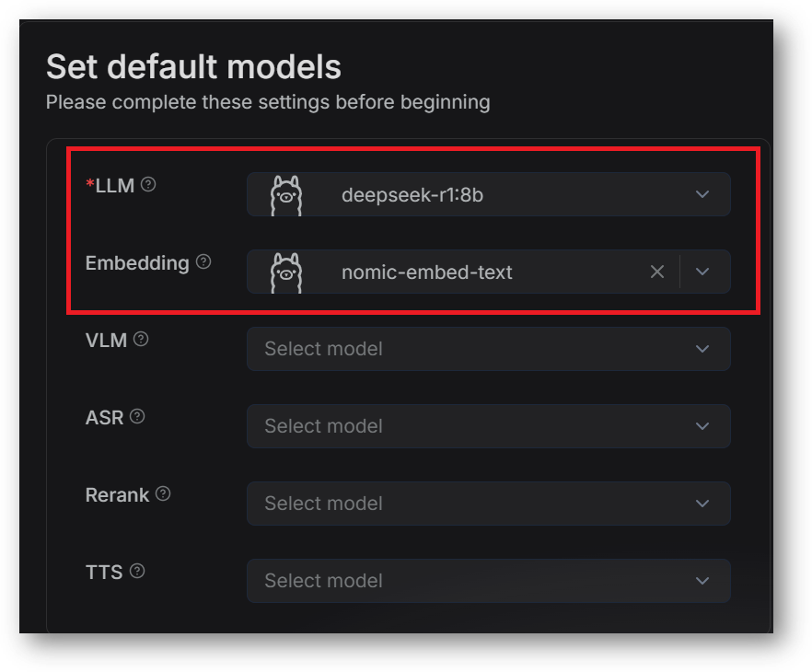812x672 pixels.
Task: Expand the Rerank model dropdown
Action: [x=488, y=504]
